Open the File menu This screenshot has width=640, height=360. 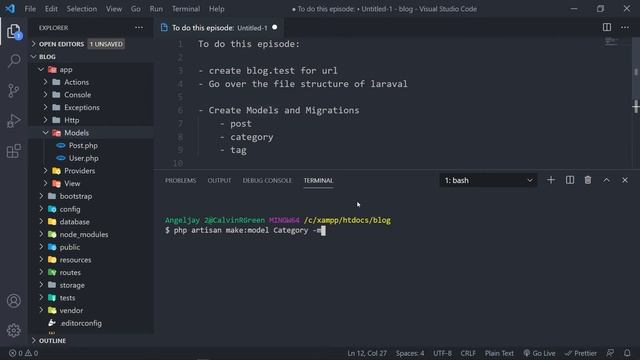30,9
